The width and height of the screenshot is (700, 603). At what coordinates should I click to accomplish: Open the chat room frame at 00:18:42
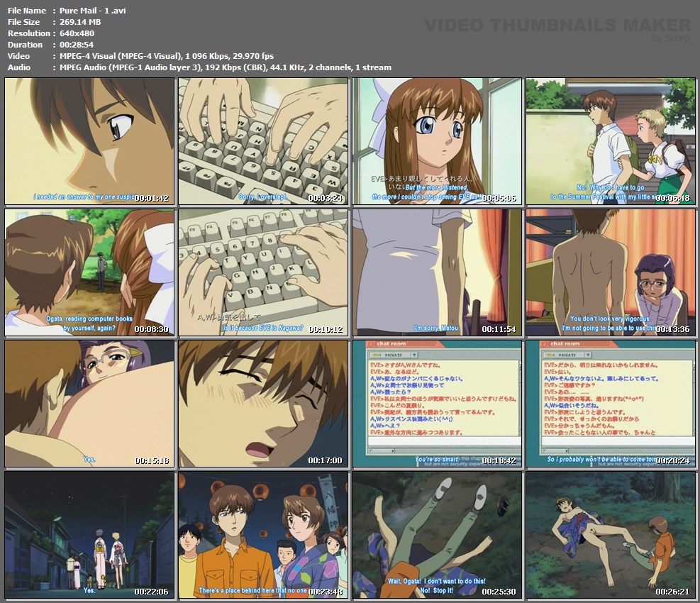pyautogui.click(x=437, y=404)
